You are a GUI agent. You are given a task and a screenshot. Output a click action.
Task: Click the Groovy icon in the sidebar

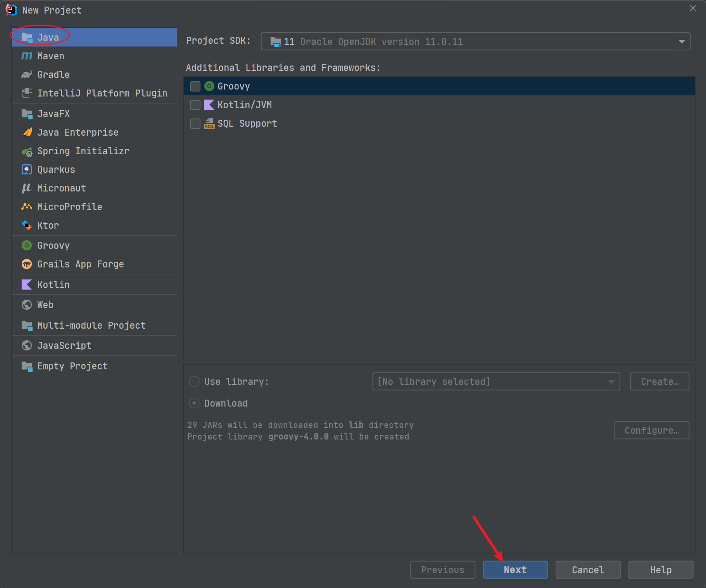tap(27, 245)
